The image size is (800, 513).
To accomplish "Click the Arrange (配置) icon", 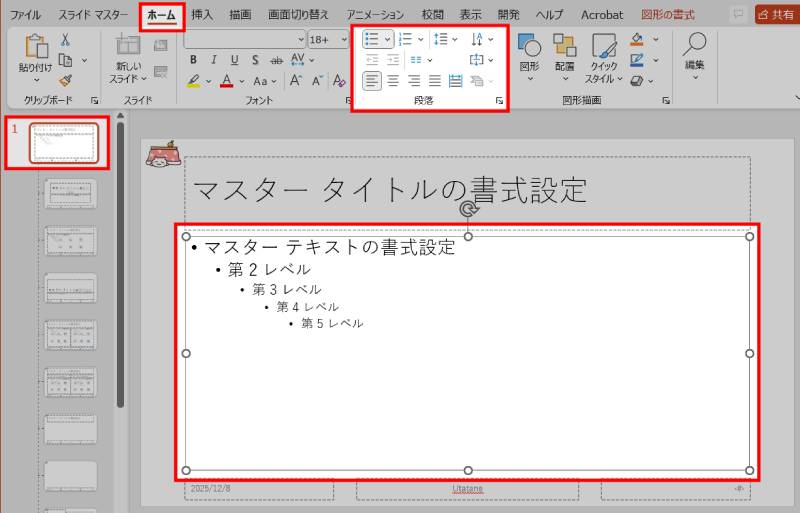I will tap(565, 45).
